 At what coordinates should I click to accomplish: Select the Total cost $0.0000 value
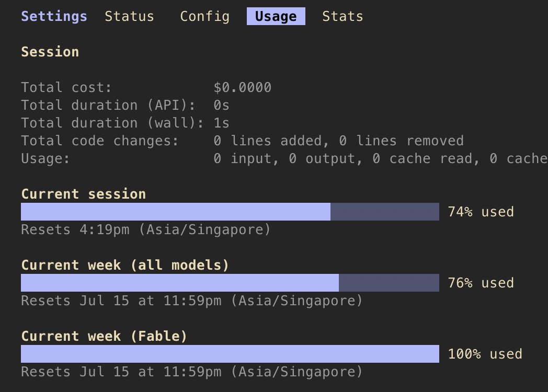pos(243,87)
